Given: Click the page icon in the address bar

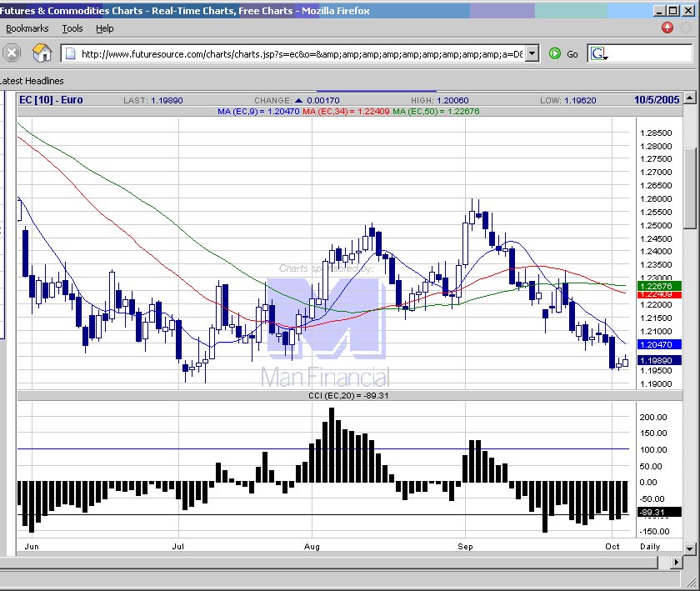Looking at the screenshot, I should 72,53.
